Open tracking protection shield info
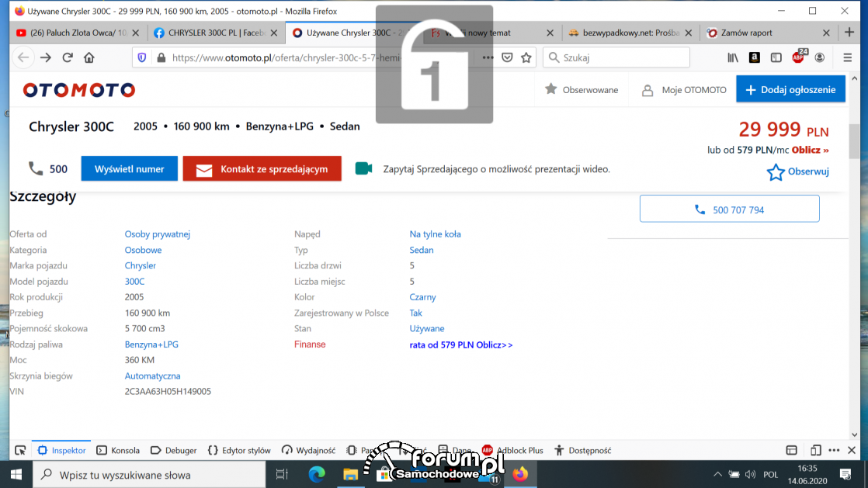868x488 pixels. (142, 57)
